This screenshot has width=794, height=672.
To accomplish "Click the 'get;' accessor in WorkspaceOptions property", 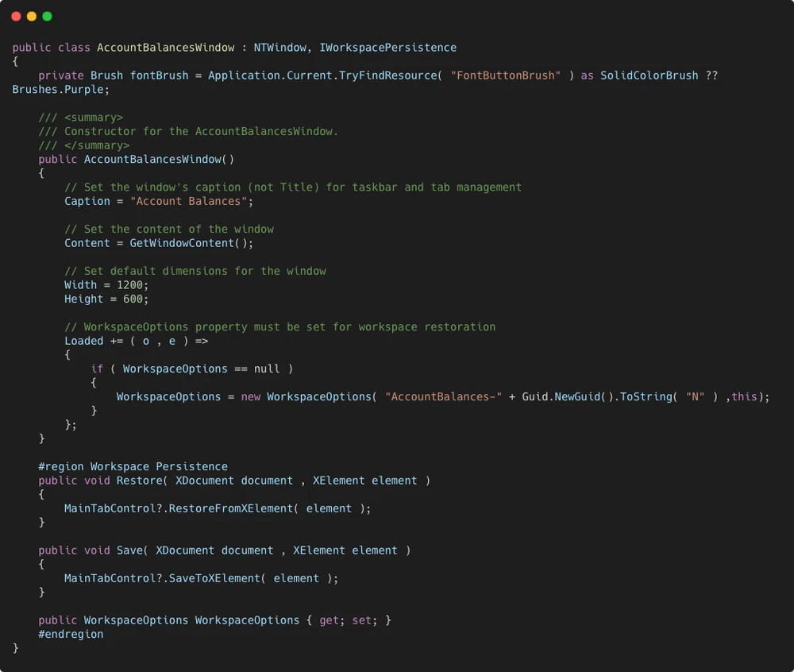I will tap(332, 620).
